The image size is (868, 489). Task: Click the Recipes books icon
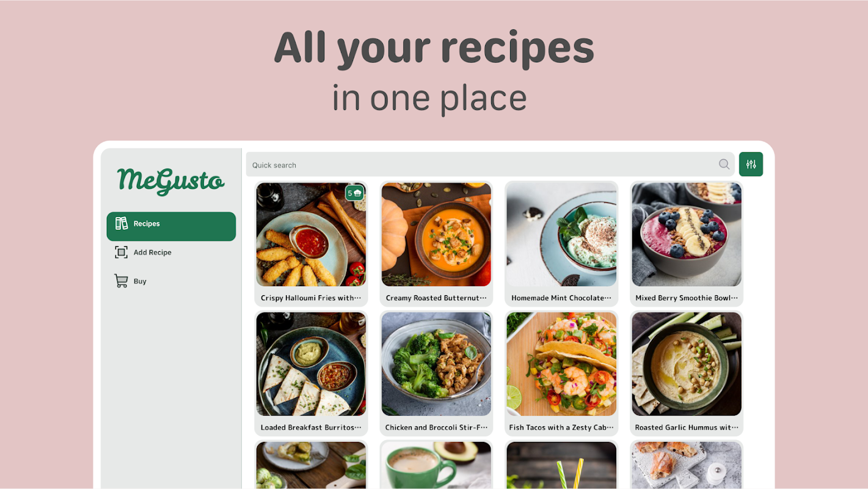tap(122, 223)
